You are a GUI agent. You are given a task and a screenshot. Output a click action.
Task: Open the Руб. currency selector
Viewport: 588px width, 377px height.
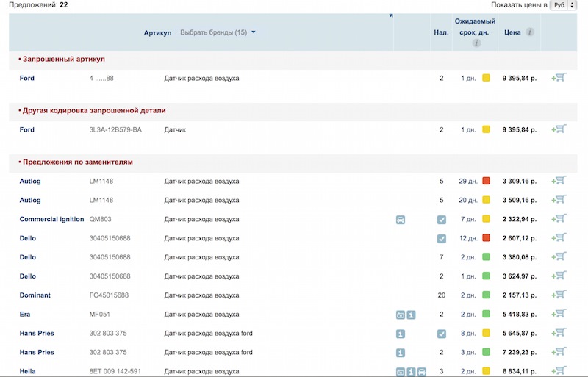coord(563,5)
